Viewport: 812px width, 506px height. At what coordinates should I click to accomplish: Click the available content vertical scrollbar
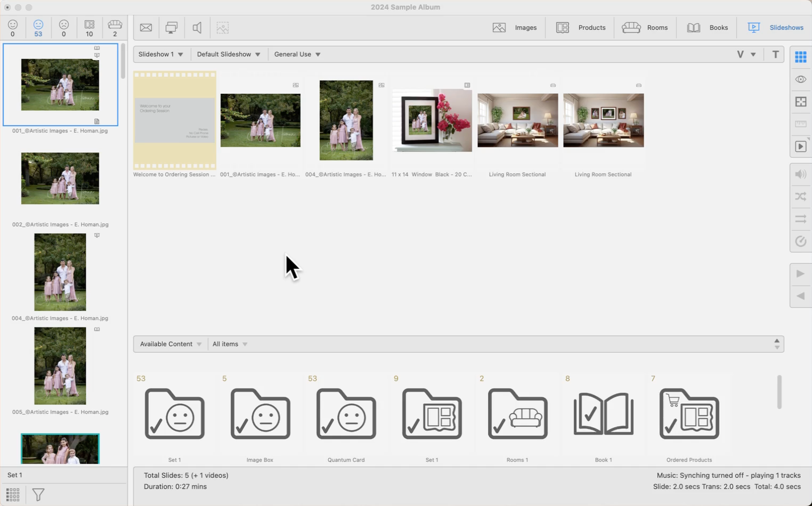[x=779, y=392]
